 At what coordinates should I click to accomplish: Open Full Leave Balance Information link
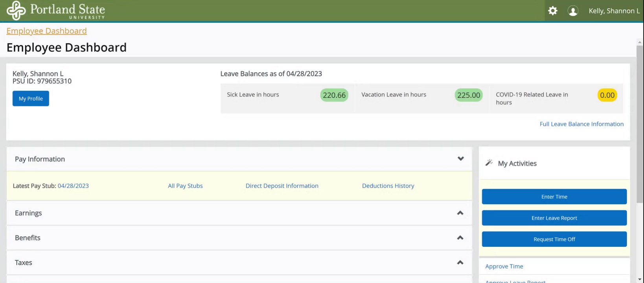tap(581, 124)
